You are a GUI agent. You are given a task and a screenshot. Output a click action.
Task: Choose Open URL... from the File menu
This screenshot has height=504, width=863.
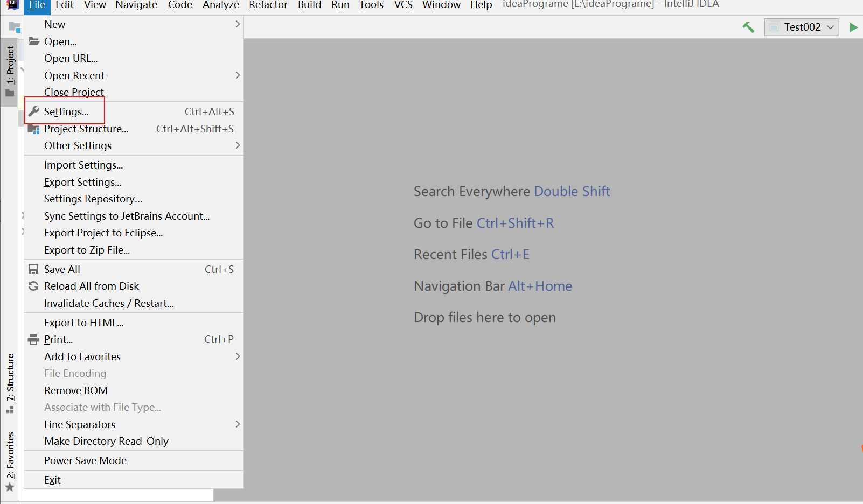[134, 58]
